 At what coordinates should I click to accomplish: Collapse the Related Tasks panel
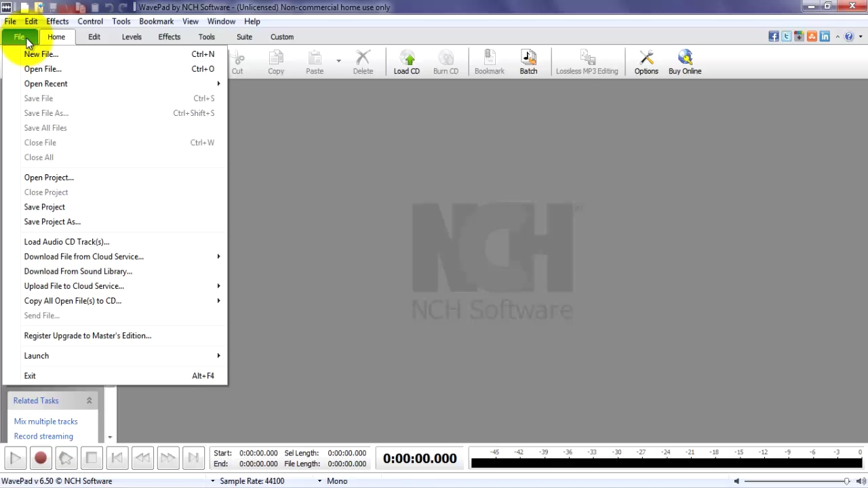click(89, 401)
